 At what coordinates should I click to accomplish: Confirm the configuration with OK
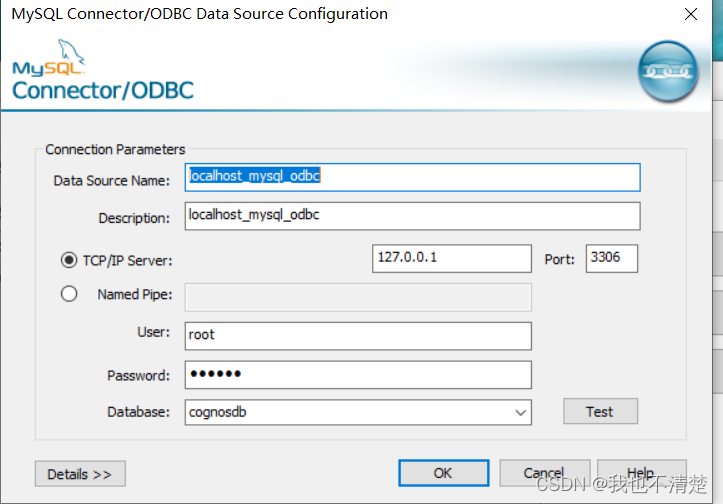[x=444, y=473]
